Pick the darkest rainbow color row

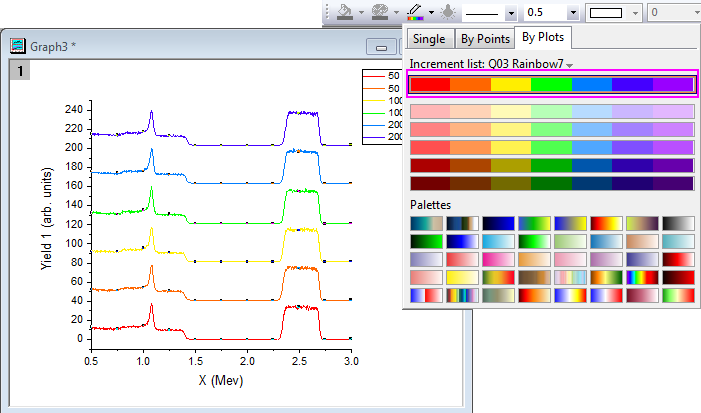551,183
